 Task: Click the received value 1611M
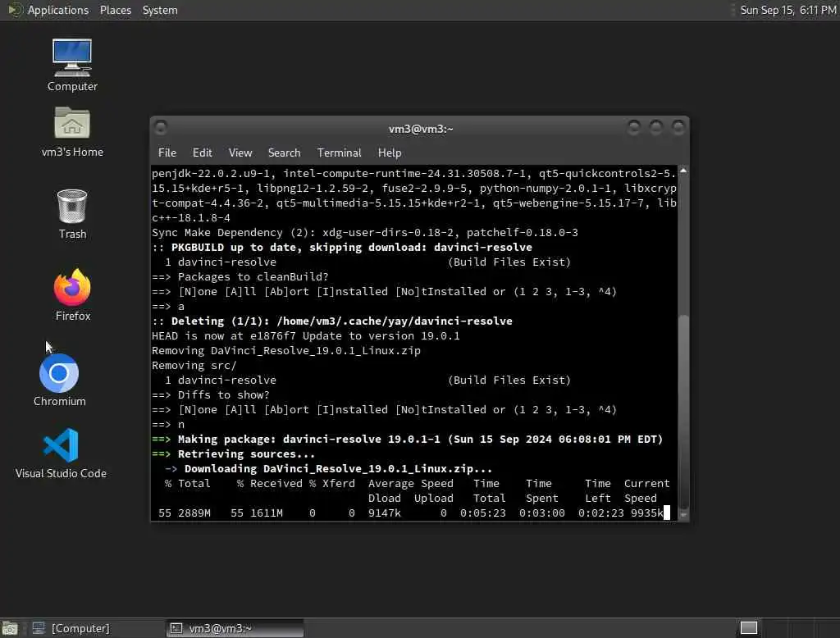coord(267,513)
